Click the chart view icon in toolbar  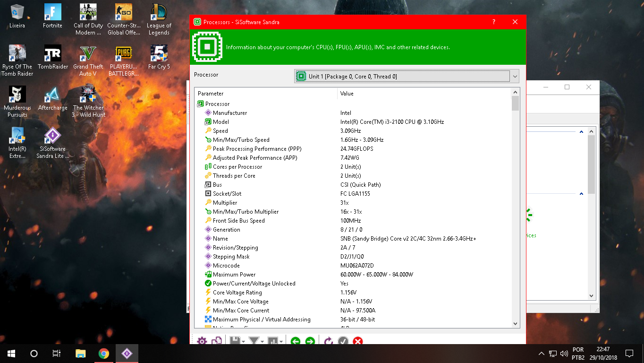272,341
